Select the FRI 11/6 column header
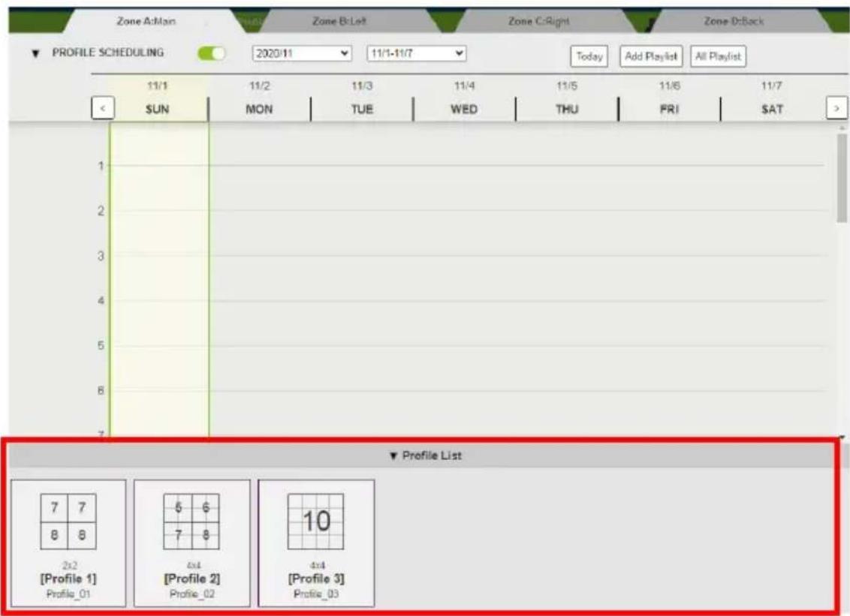The width and height of the screenshot is (850, 616). (x=670, y=98)
